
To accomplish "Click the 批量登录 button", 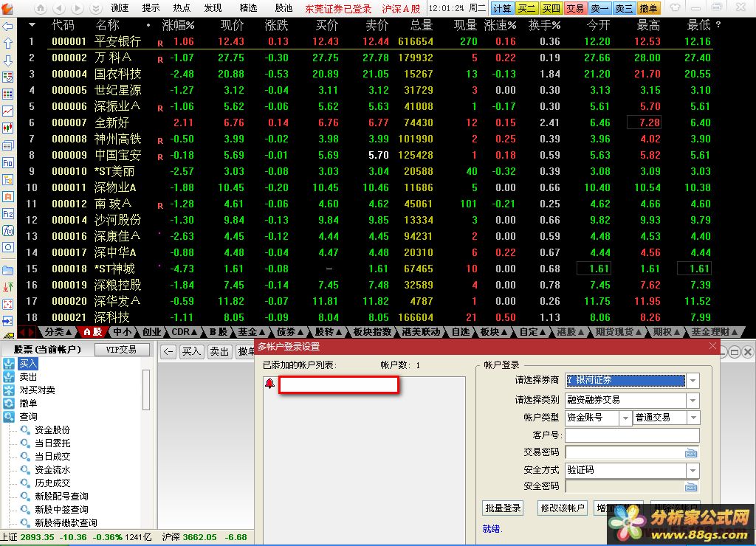I will tap(503, 508).
